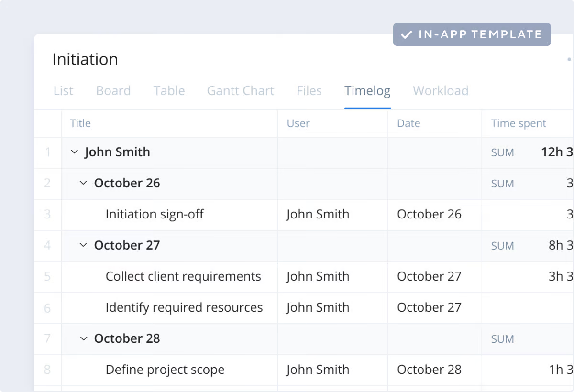Image resolution: width=574 pixels, height=392 pixels.
Task: Select the Initiation project title
Action: tap(85, 59)
